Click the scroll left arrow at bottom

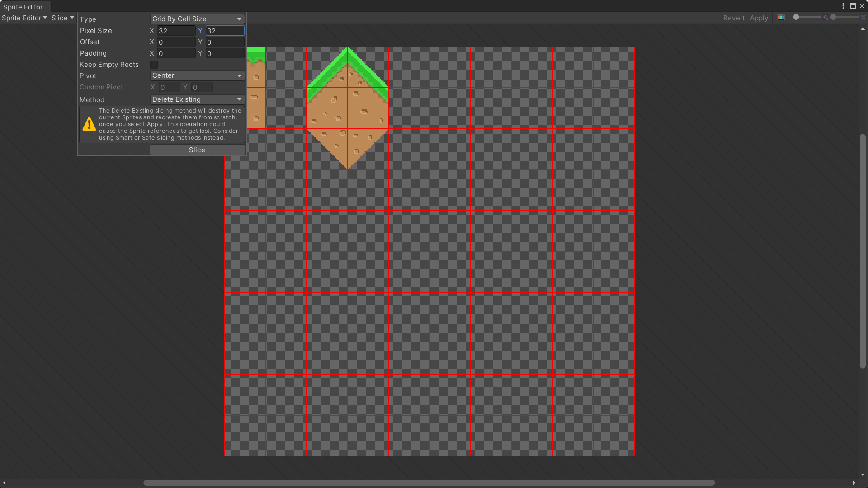tap(4, 483)
